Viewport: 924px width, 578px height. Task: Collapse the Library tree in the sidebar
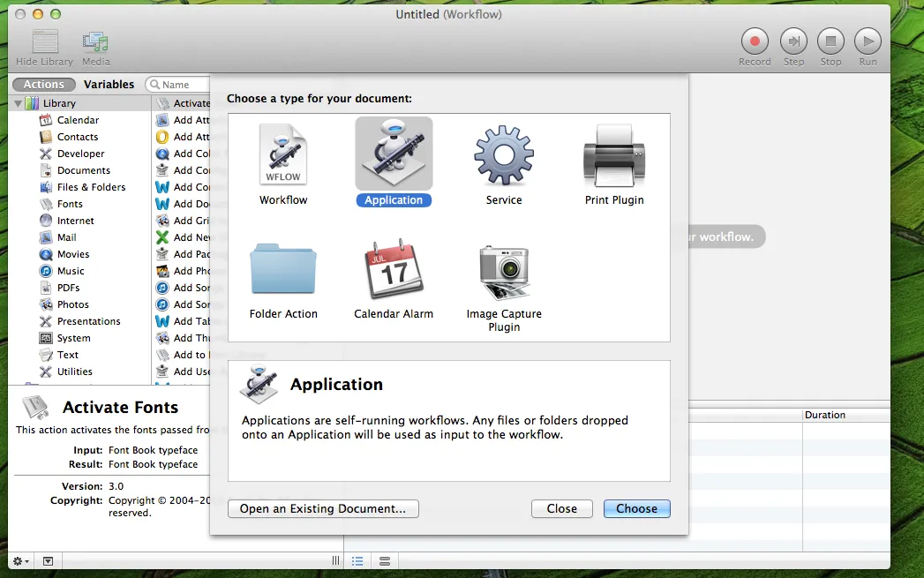pyautogui.click(x=18, y=102)
